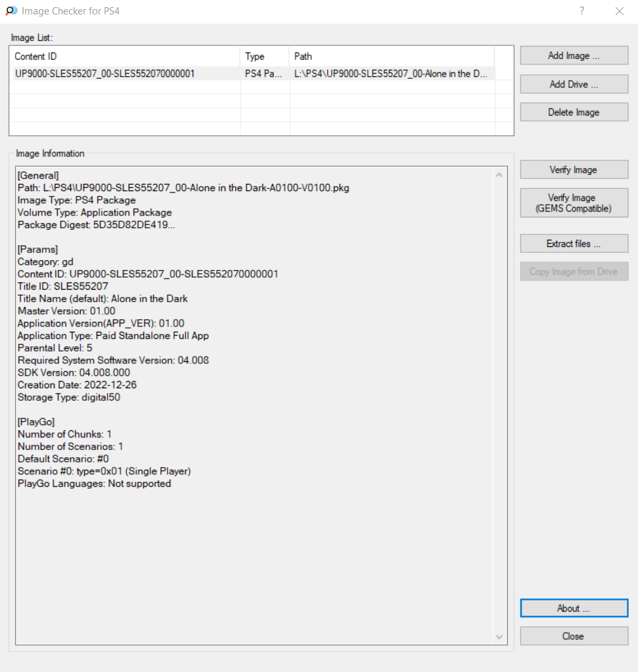Select the UP9000-SLES55207 content ID entry
Screen dimensions: 638x672
click(104, 74)
